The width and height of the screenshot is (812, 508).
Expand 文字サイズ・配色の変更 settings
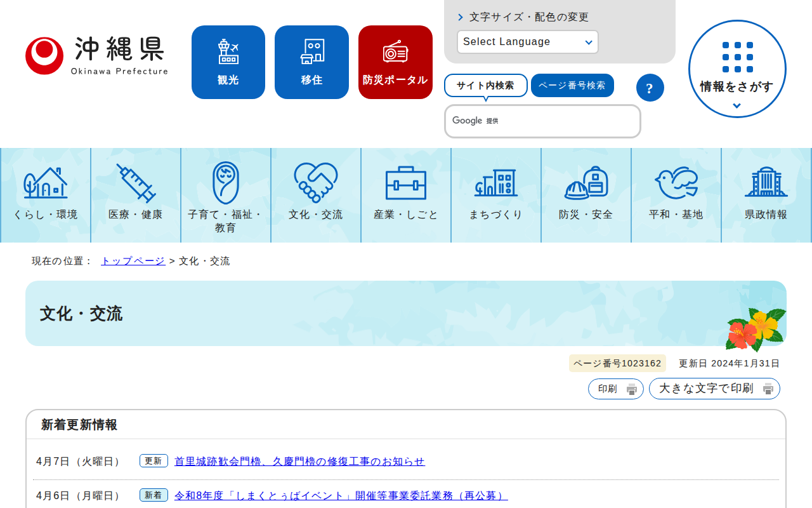523,17
